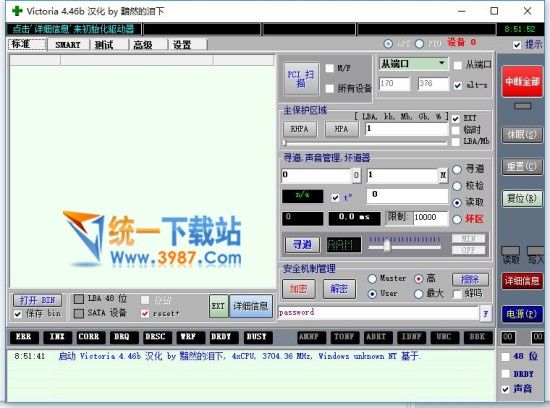The width and height of the screenshot is (550, 408).
Task: Select the 校检 radio button
Action: [x=457, y=186]
